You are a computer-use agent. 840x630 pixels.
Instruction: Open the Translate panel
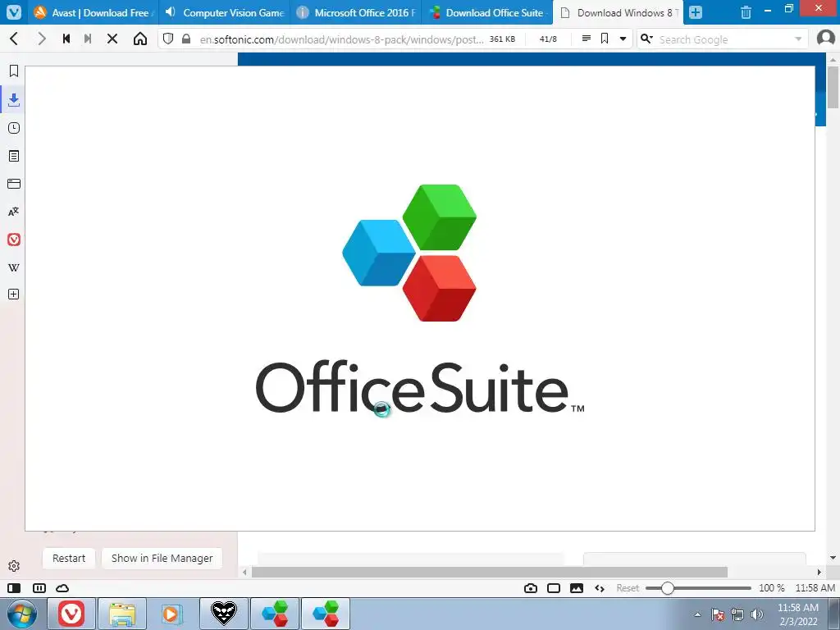click(14, 212)
